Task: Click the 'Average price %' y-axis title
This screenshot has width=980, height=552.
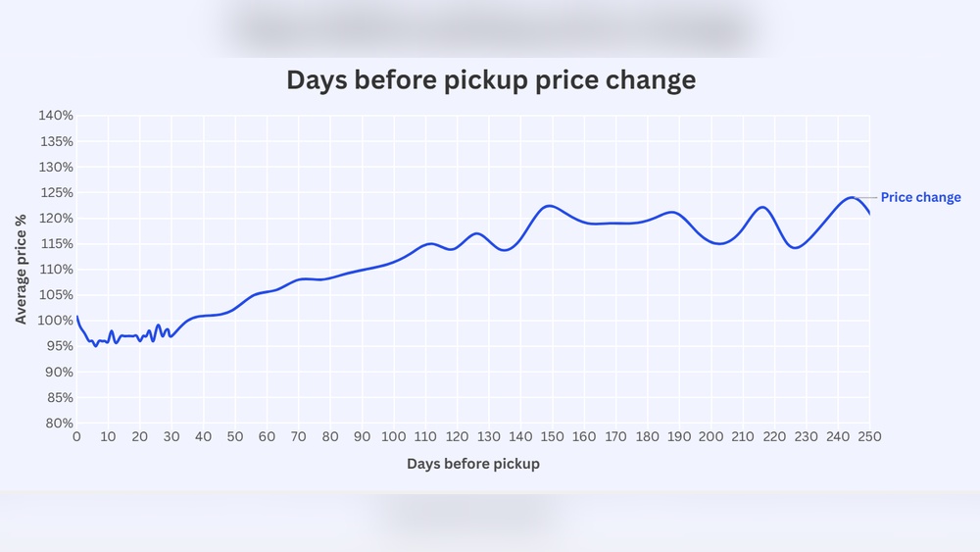Action: click(21, 270)
